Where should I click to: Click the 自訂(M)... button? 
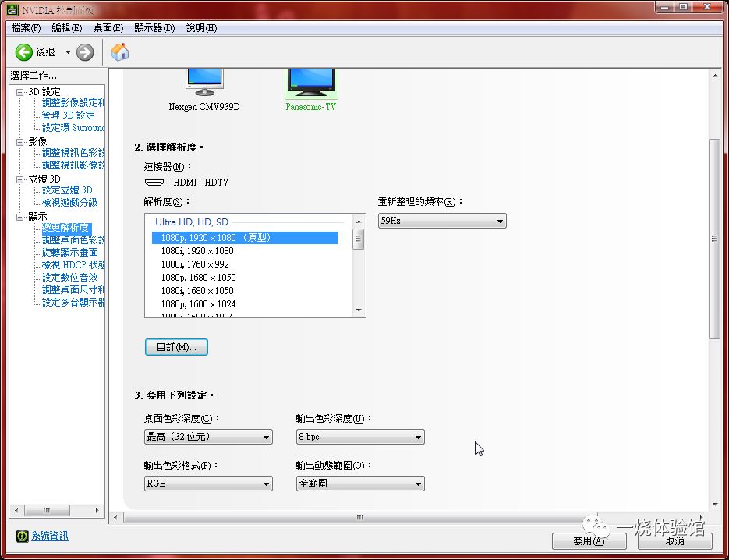pos(176,347)
